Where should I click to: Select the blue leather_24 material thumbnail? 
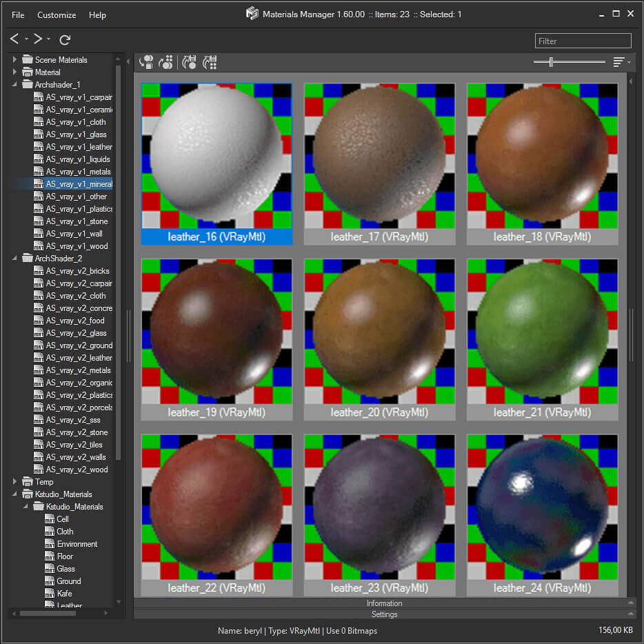542,515
